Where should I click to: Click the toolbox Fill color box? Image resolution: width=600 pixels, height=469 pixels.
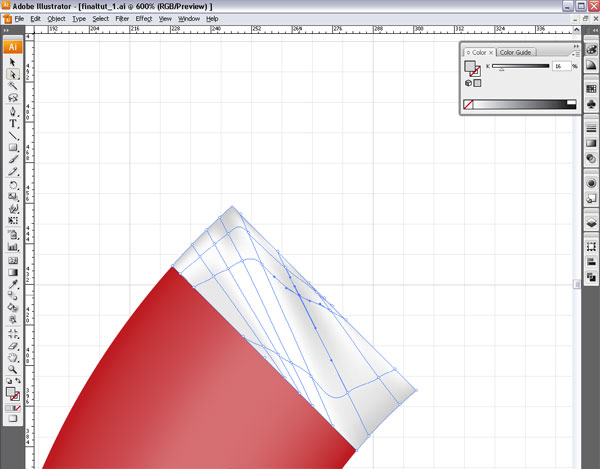(x=10, y=392)
